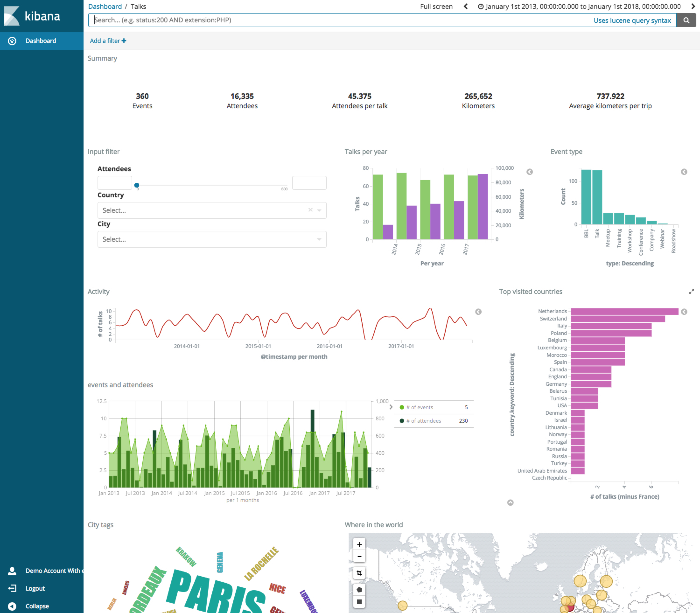Viewport: 700px width, 613px height.
Task: Click the left arrow navigation icon
Action: pos(466,7)
